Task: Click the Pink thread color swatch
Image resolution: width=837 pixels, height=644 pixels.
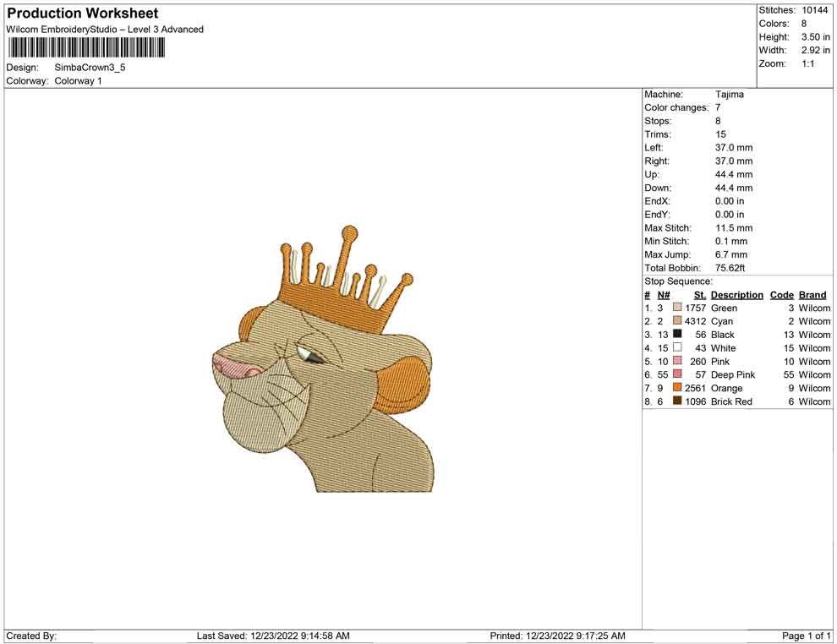Action: coord(676,361)
